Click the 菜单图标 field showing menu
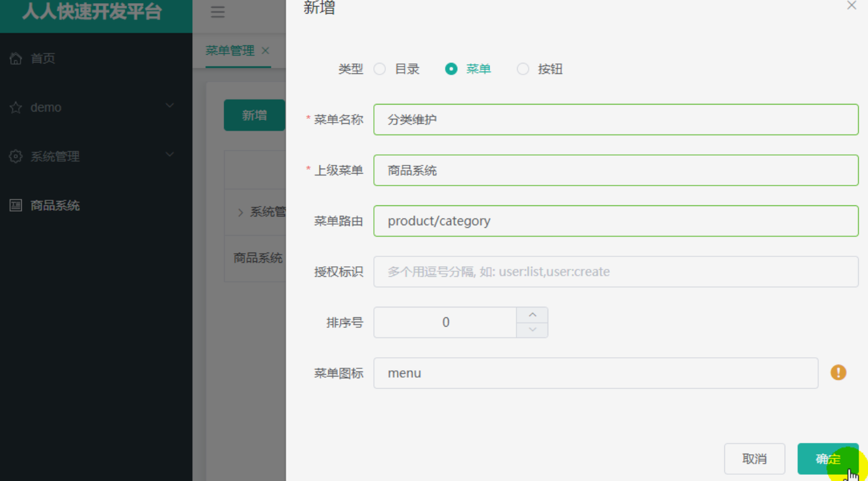This screenshot has height=481, width=868. [x=595, y=373]
